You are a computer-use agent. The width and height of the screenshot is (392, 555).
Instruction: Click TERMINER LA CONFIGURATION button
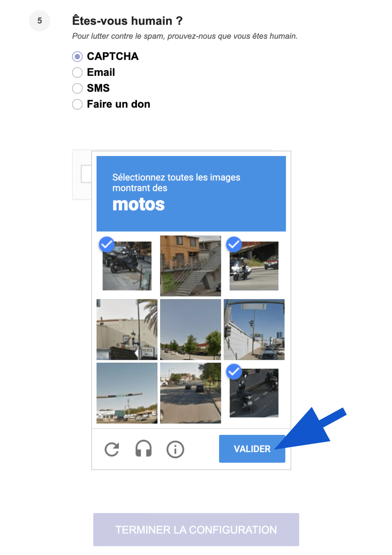click(x=196, y=530)
